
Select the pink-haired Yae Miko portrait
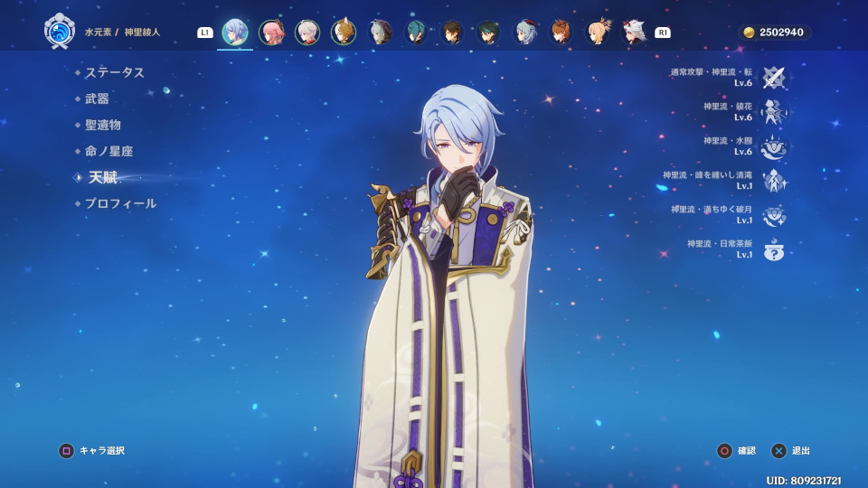pos(271,33)
